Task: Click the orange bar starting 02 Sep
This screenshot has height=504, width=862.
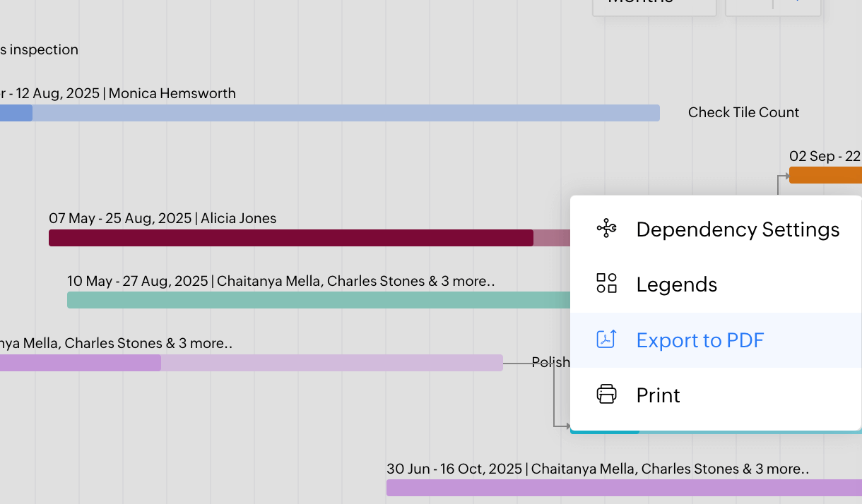Action: point(825,175)
